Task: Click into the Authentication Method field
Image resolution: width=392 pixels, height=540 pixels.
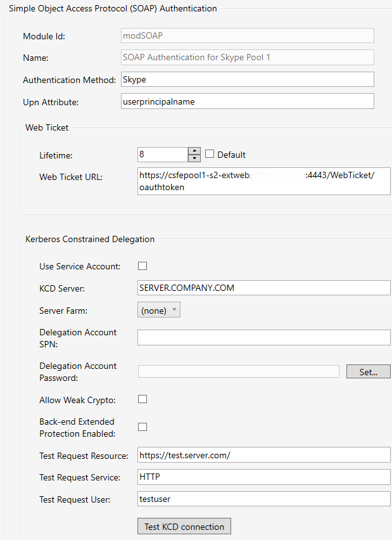Action: 247,79
